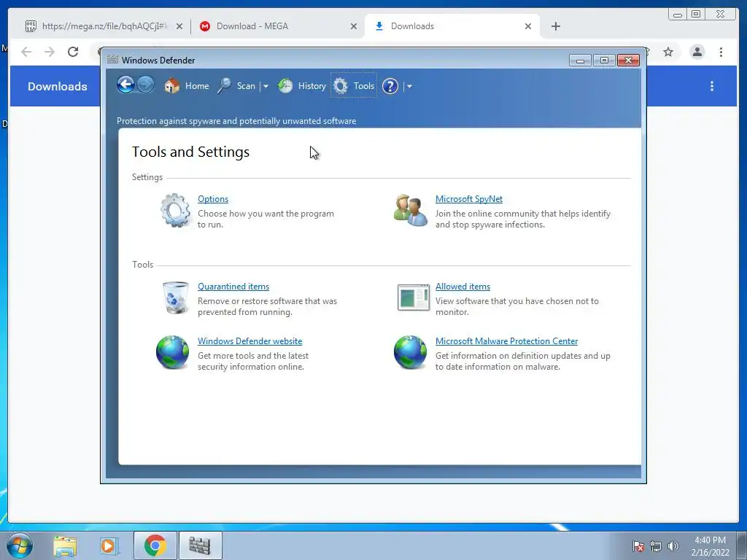Screen dimensions: 747x560
Task: Open the Action Center flag tray icon
Action: tap(638, 546)
